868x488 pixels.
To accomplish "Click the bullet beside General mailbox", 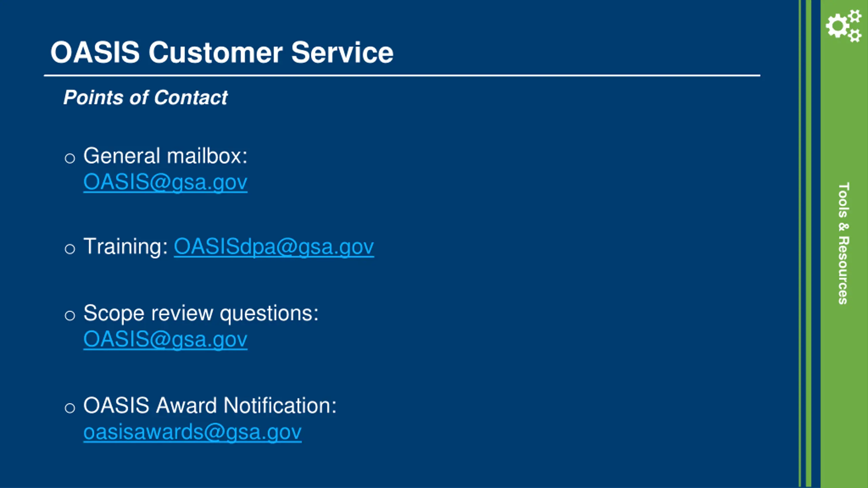I will tap(70, 158).
